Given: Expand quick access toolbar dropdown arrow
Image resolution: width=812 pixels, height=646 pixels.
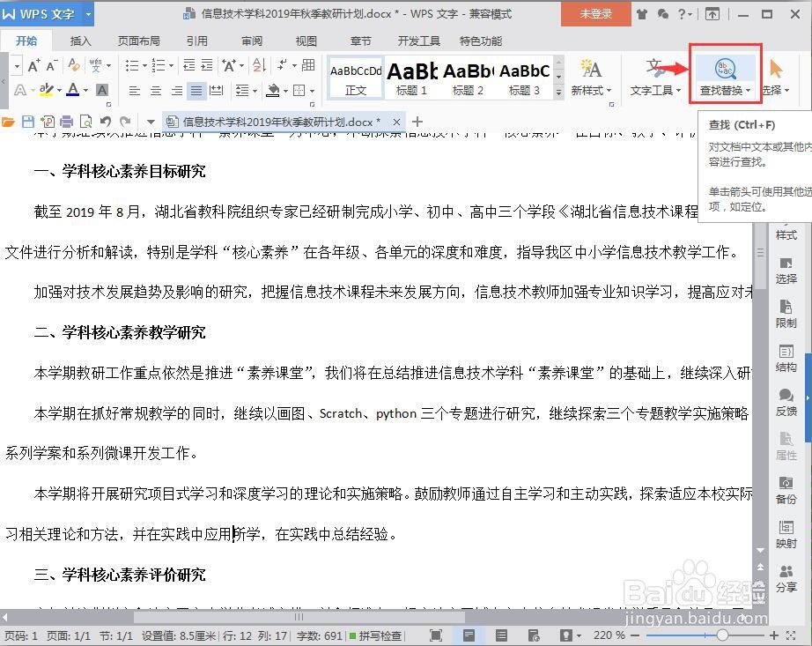Looking at the screenshot, I should (x=151, y=123).
